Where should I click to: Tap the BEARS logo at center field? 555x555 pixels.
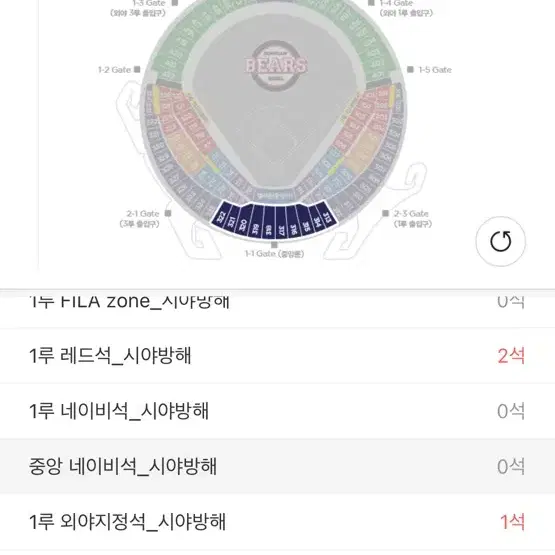[276, 65]
